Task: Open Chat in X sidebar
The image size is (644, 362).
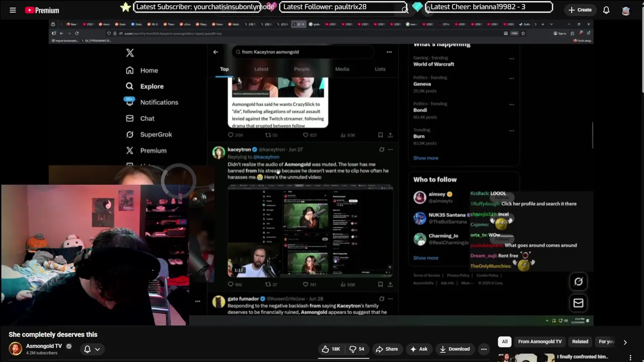Action: (140, 119)
